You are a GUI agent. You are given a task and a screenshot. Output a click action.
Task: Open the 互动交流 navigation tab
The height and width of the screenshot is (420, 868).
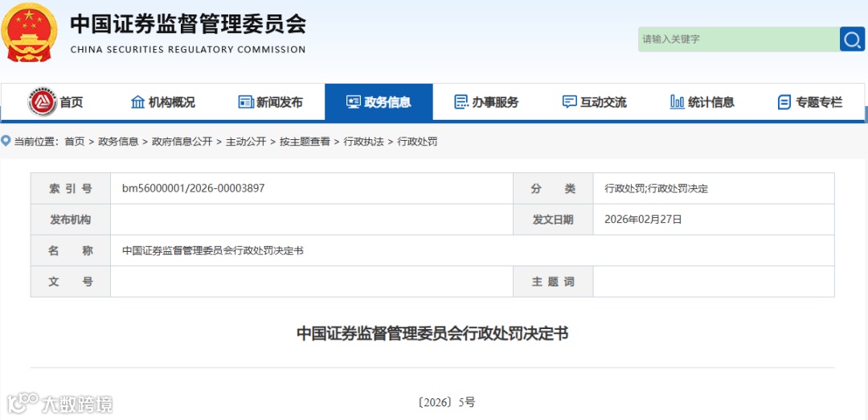coord(595,102)
